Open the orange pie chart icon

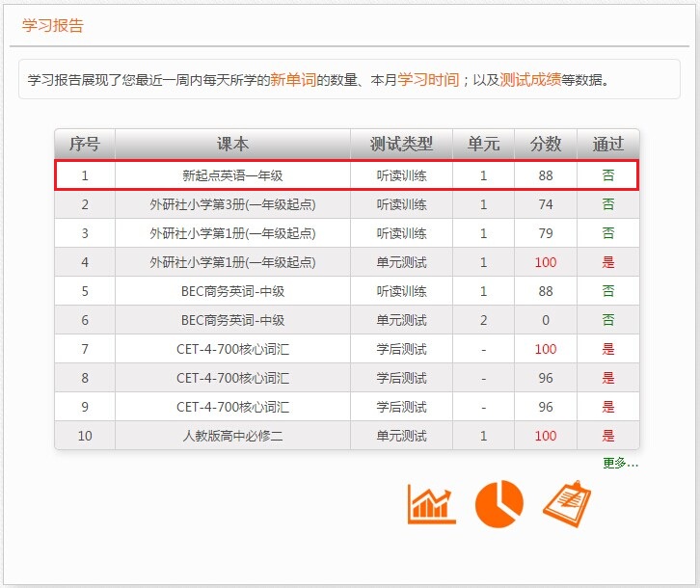click(499, 503)
